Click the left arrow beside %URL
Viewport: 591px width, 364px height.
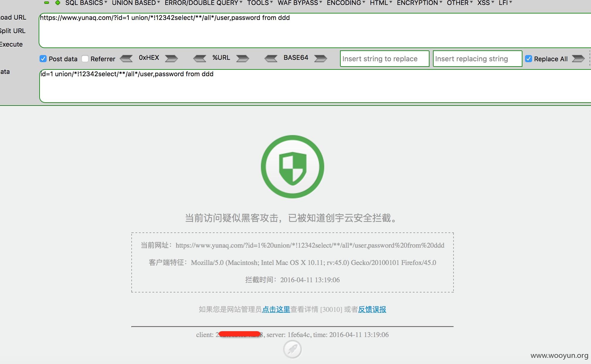(x=200, y=59)
